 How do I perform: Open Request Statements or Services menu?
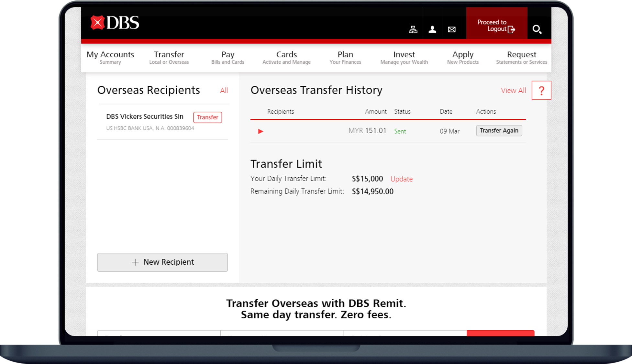(x=522, y=58)
